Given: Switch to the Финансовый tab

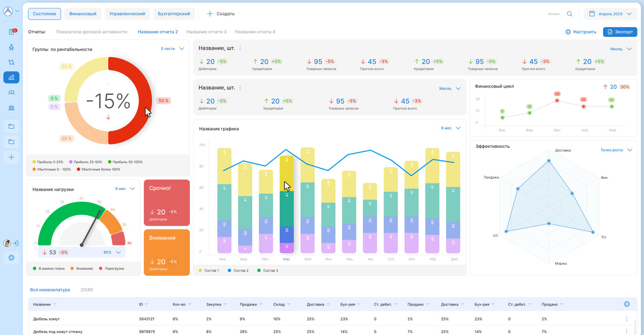Looking at the screenshot, I should pos(82,14).
